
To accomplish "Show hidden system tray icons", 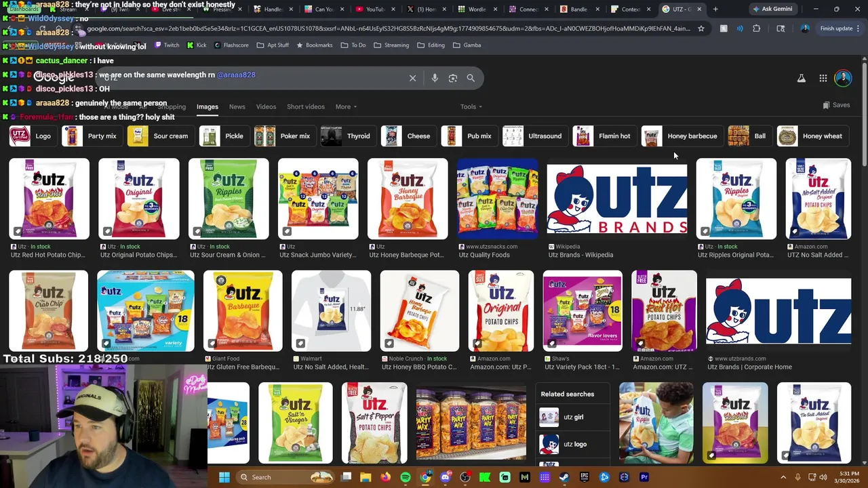I will [783, 477].
